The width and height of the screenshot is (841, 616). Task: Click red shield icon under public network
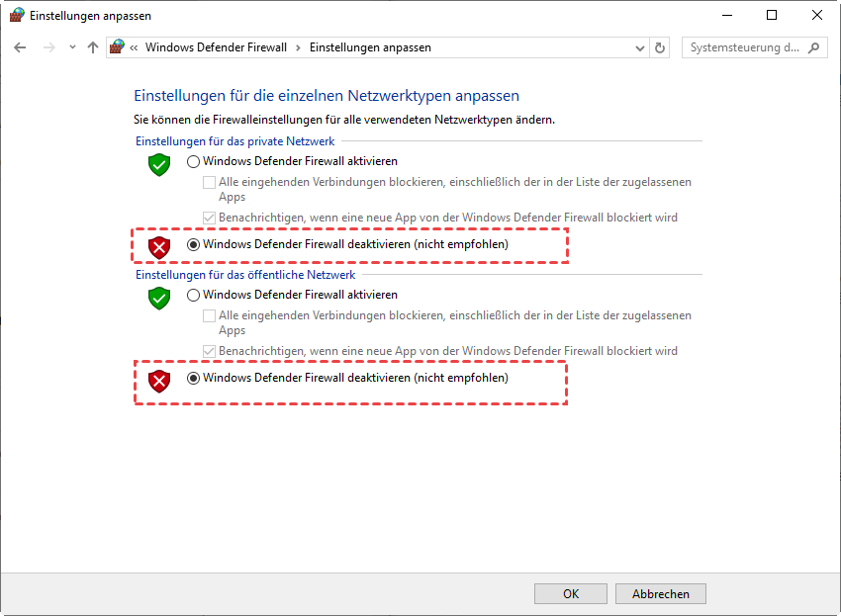(x=159, y=381)
